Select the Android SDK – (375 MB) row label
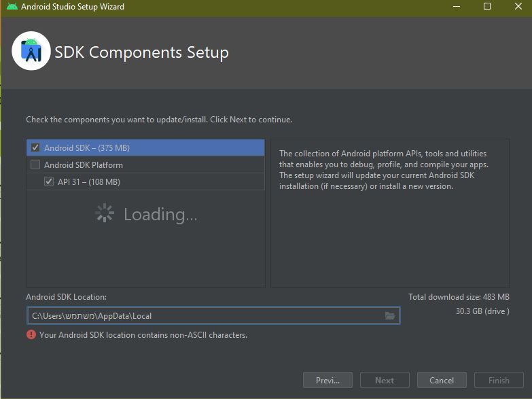Image resolution: width=532 pixels, height=399 pixels. pos(87,148)
